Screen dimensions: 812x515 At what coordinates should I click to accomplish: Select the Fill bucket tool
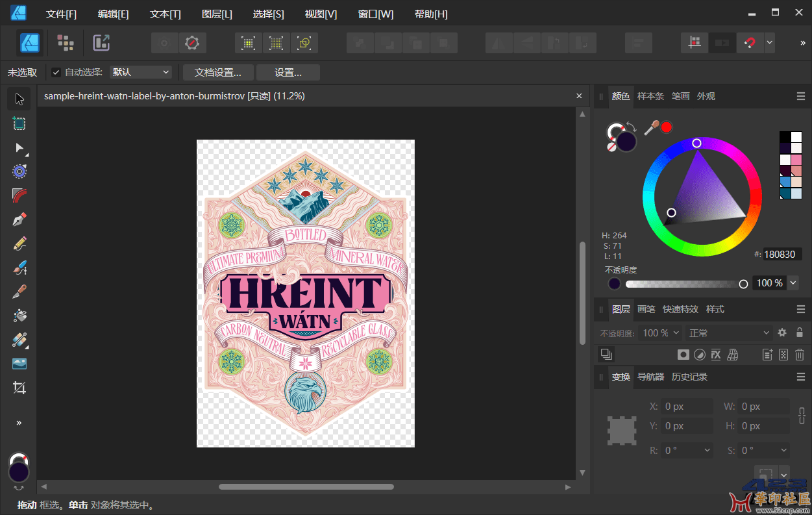coord(19,316)
